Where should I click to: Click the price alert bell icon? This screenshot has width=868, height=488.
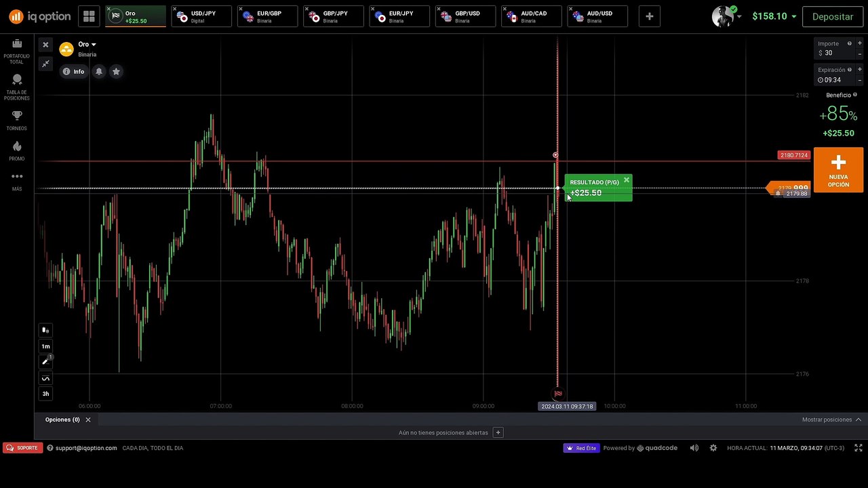pyautogui.click(x=99, y=71)
